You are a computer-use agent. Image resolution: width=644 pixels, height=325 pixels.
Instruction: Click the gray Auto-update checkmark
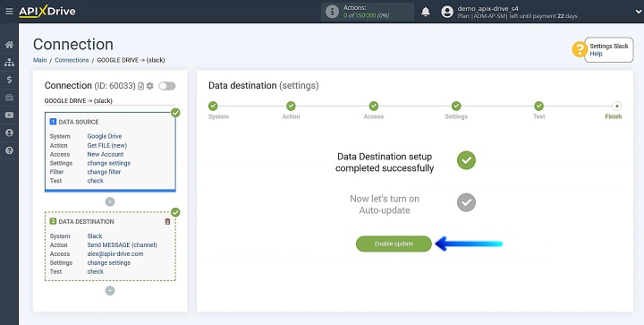tap(466, 202)
